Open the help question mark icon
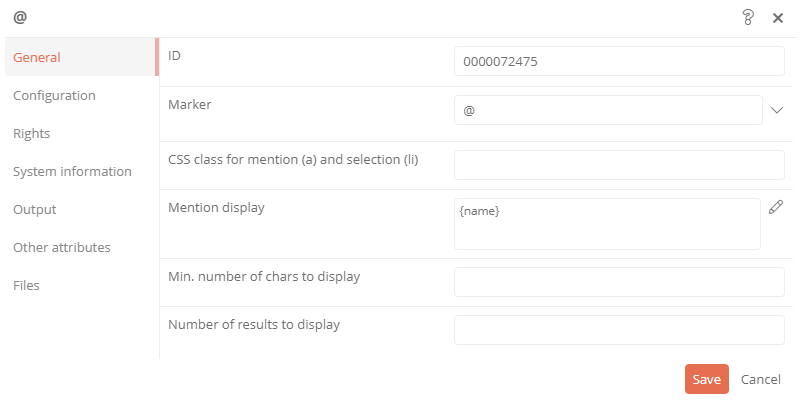This screenshot has height=402, width=802. coord(748,17)
